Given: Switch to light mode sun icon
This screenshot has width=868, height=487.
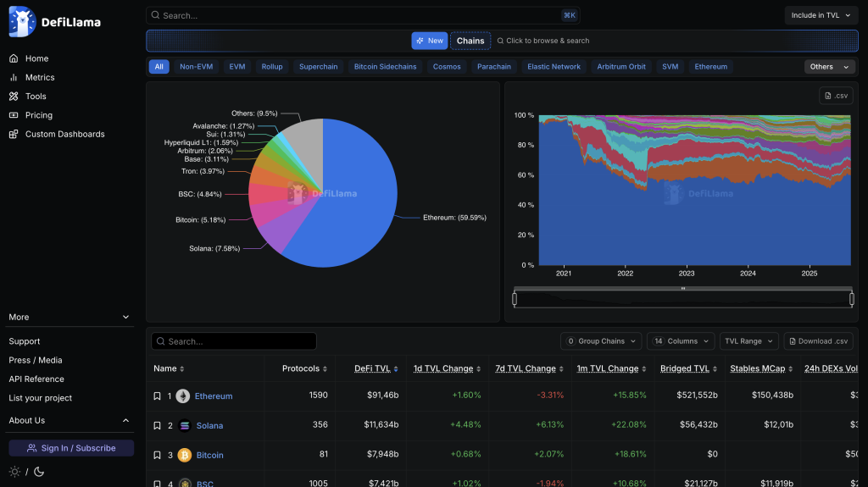Looking at the screenshot, I should click(14, 472).
